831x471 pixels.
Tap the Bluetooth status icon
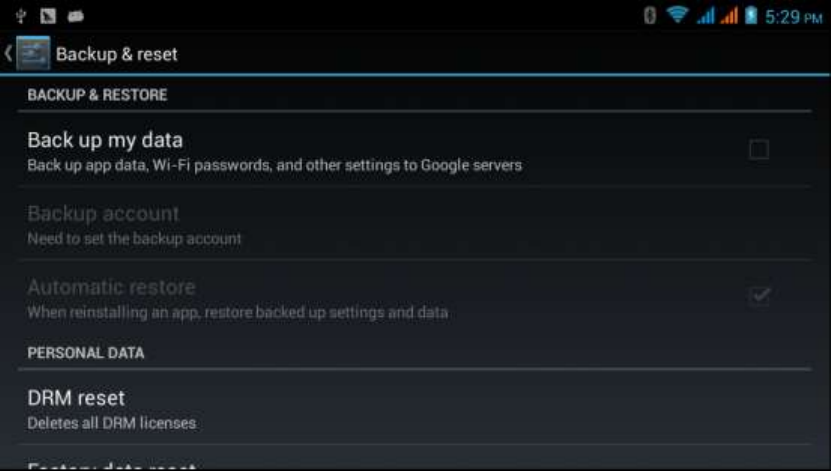pyautogui.click(x=650, y=16)
